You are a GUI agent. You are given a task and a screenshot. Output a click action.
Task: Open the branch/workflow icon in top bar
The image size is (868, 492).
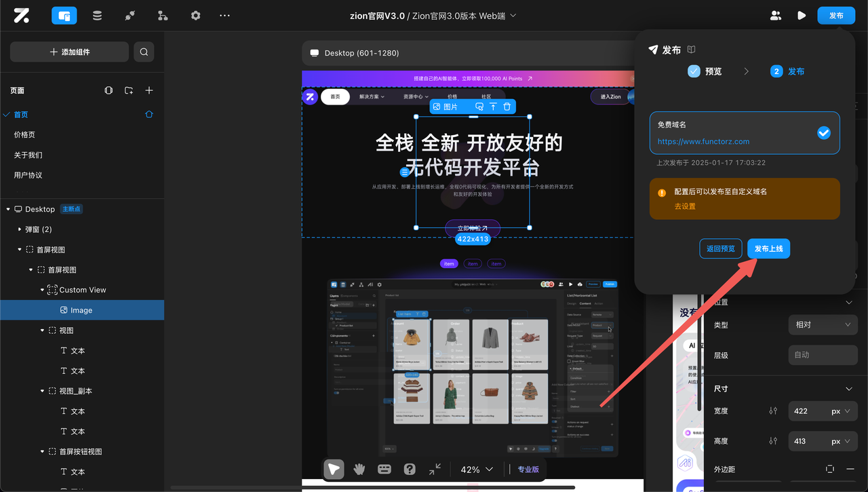tap(163, 16)
